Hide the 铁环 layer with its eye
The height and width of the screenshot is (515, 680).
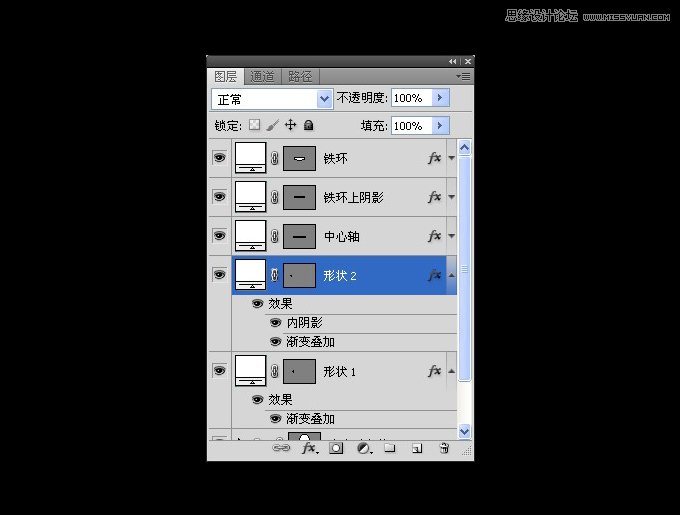point(219,157)
